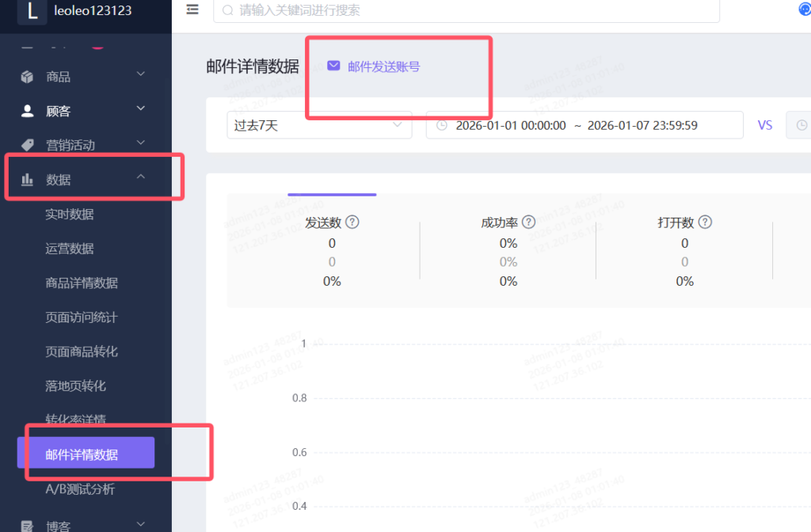Select 商品详情数据 menu item
The image size is (811, 532).
(x=82, y=283)
